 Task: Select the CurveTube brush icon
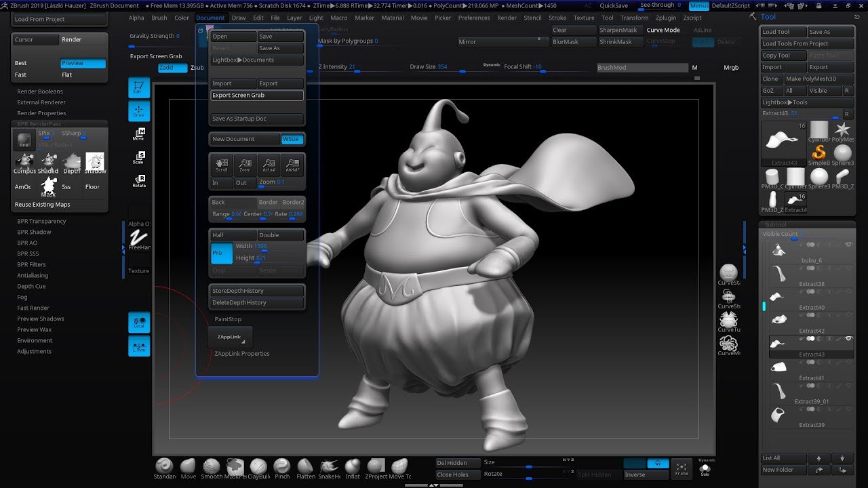tap(729, 320)
